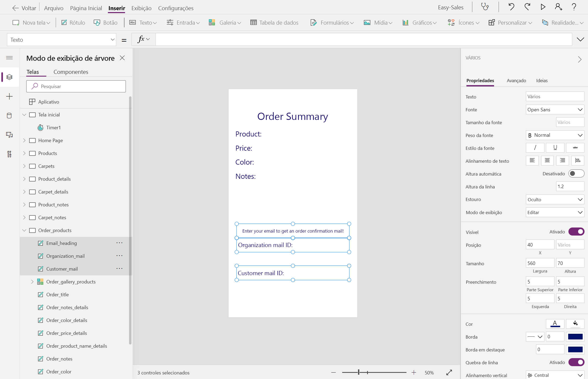Expand the Products screen in tree

(x=24, y=153)
